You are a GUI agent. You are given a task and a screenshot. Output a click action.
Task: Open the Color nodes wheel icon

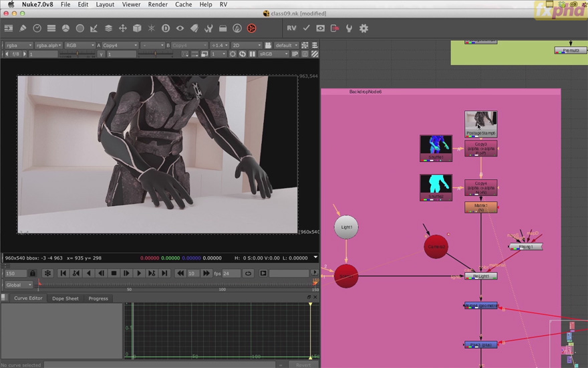pos(65,28)
